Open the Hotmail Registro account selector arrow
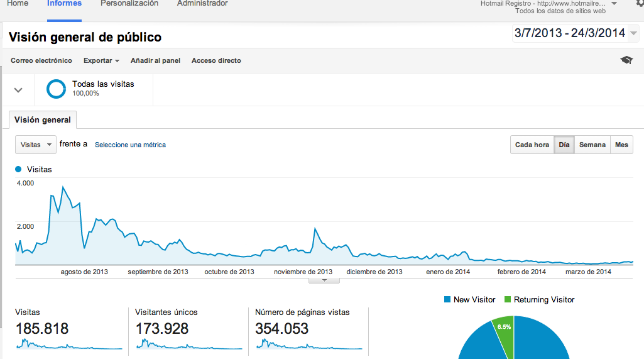Image resolution: width=644 pixels, height=359 pixels. (614, 4)
